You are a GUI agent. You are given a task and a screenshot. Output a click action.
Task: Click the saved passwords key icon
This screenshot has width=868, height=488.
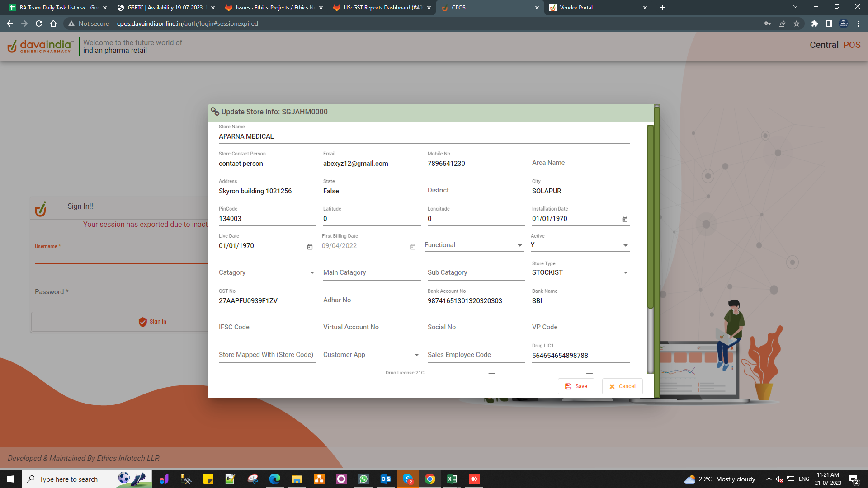coord(768,23)
